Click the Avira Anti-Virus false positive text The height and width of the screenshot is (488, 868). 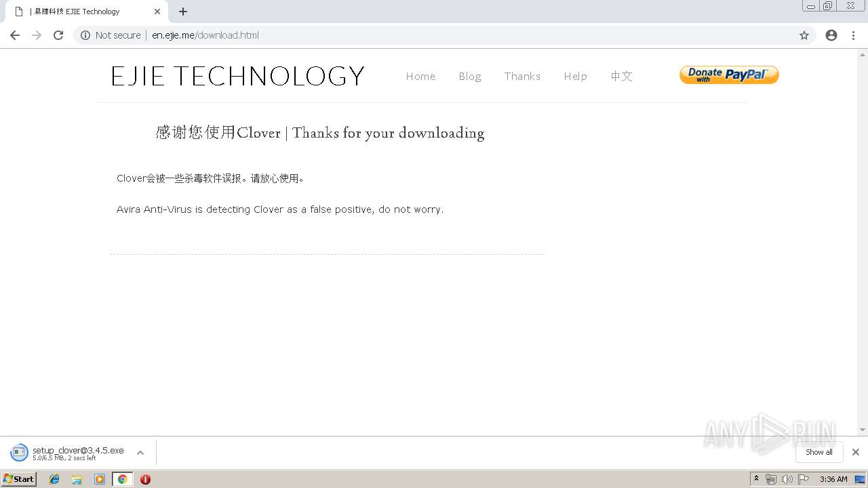click(280, 209)
